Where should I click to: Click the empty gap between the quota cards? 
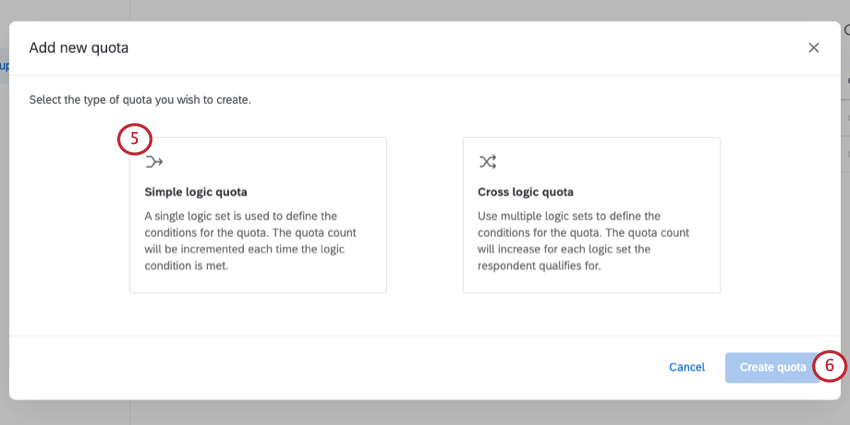pyautogui.click(x=425, y=215)
